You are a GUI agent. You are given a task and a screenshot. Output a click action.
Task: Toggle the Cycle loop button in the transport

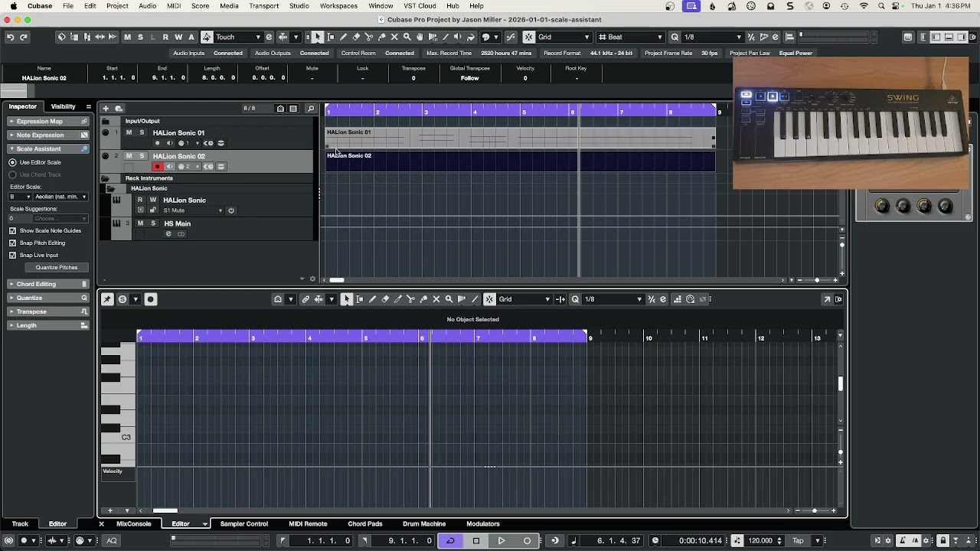point(450,540)
